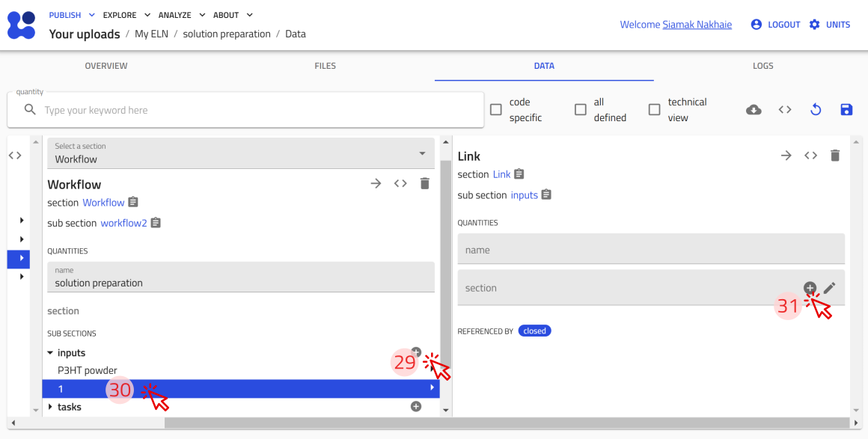Viewport: 868px width, 439px height.
Task: Toggle the closed REFERENCED BY chip
Action: (535, 331)
